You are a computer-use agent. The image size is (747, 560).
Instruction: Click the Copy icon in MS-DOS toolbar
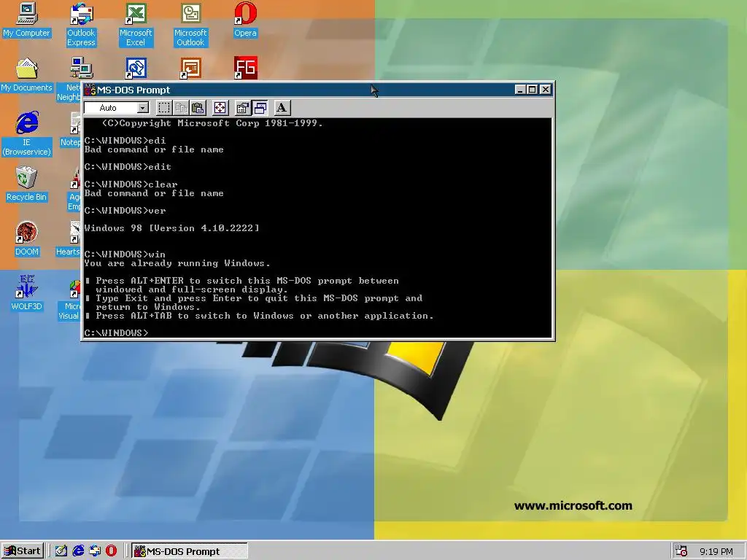[181, 108]
